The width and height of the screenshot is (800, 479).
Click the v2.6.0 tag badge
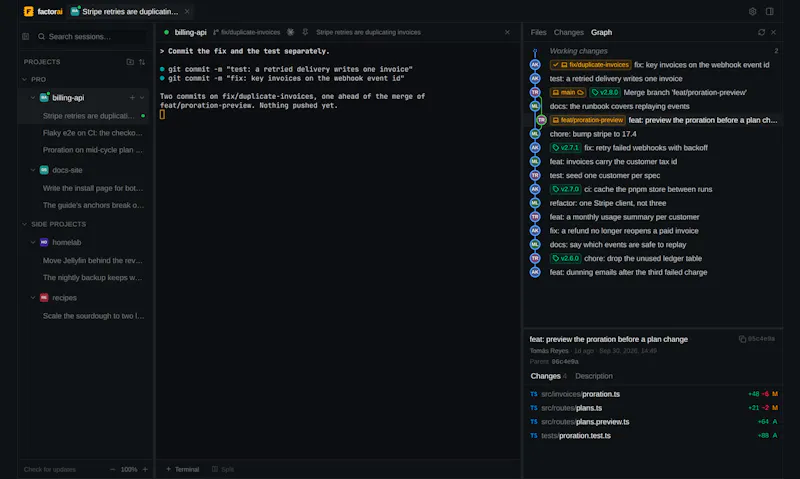(565, 258)
